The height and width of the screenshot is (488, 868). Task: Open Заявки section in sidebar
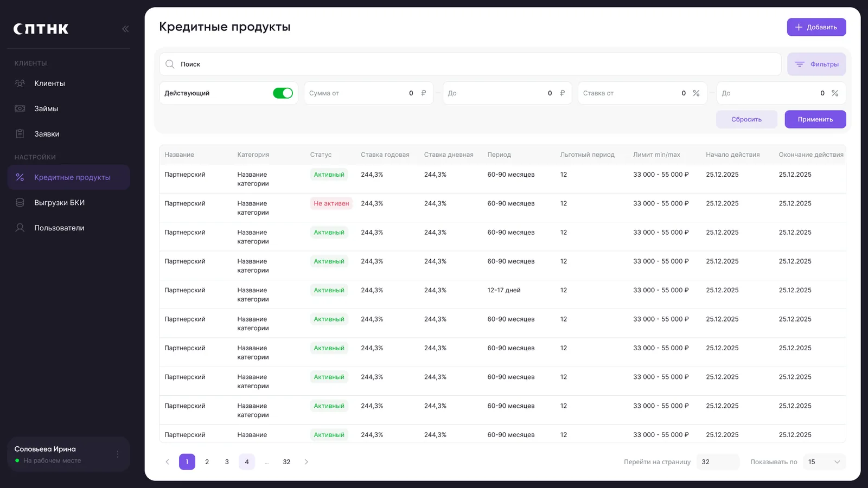[69, 134]
